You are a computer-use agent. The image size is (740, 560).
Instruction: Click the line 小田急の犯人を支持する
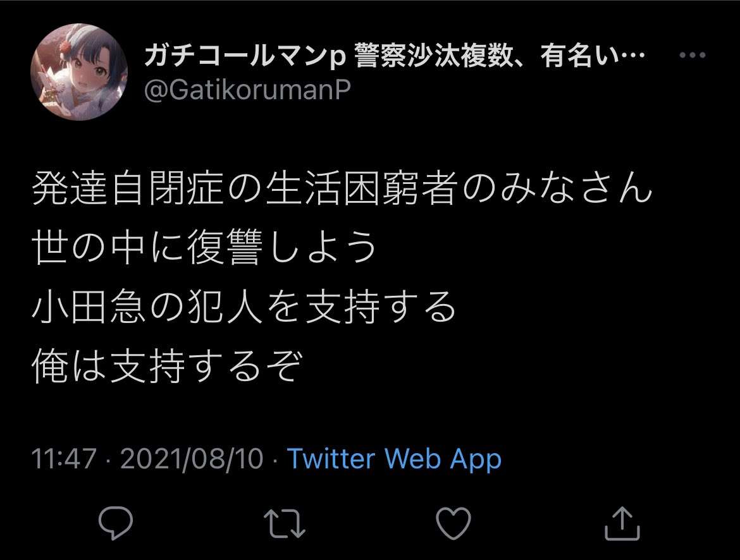click(244, 307)
